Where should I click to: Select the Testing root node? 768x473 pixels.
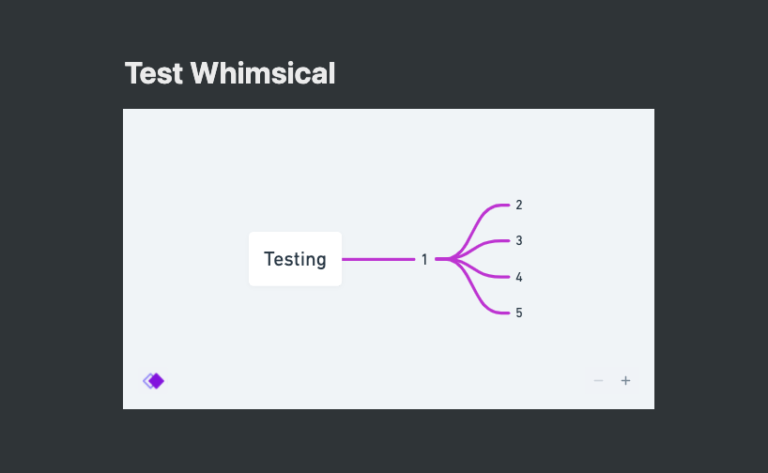[295, 259]
